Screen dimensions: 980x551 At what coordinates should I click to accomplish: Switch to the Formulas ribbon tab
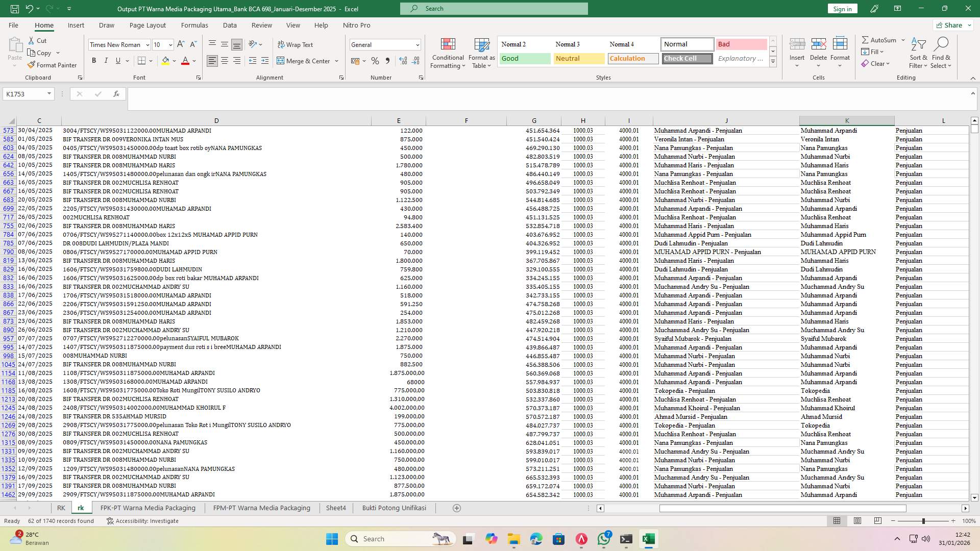coord(194,25)
